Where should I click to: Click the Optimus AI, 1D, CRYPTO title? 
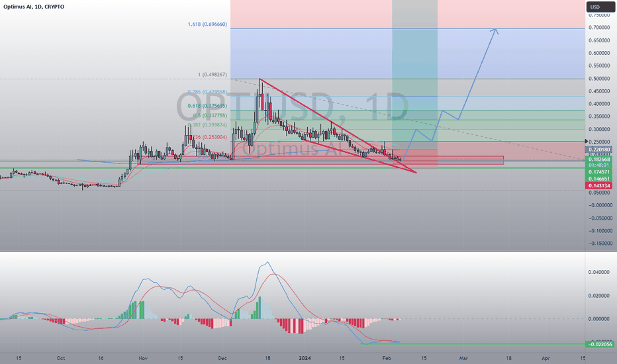tap(34, 7)
